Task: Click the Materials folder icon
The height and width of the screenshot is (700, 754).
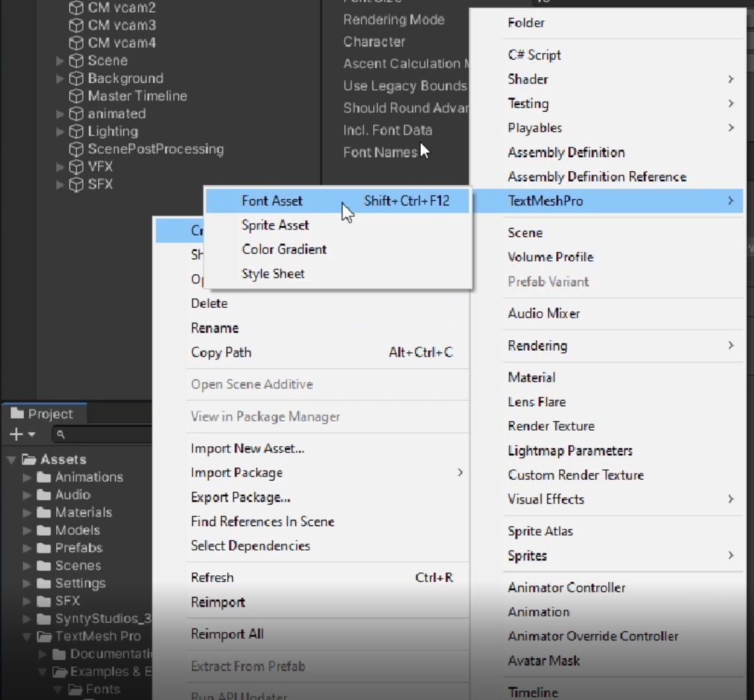Action: 43,513
